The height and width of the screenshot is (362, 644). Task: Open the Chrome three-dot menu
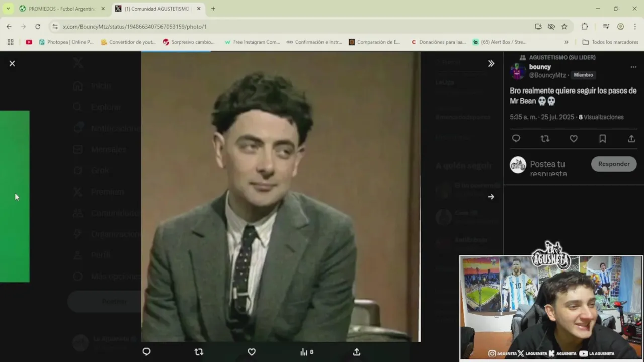(635, 27)
